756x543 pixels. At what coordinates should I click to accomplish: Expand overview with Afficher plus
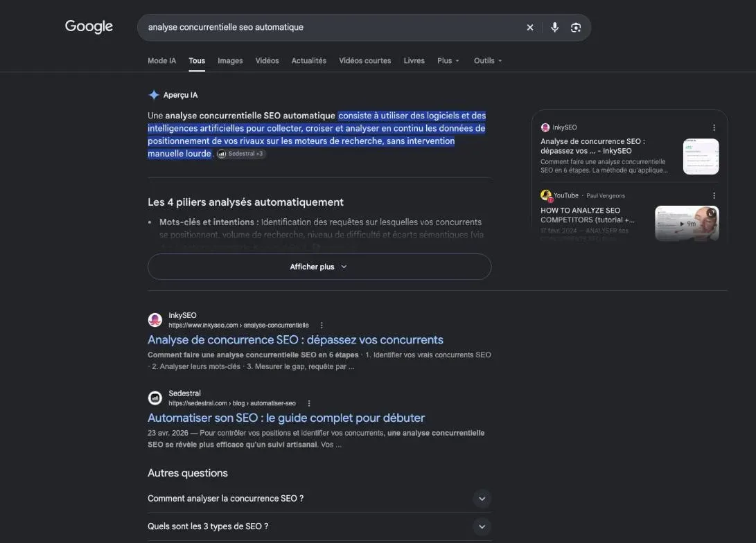coord(319,267)
